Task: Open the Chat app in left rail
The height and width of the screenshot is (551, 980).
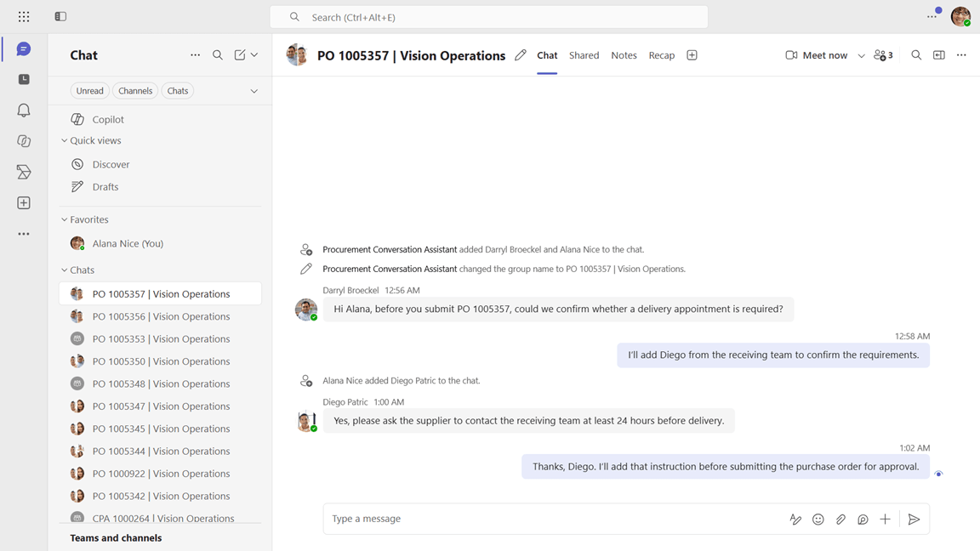Action: [24, 48]
